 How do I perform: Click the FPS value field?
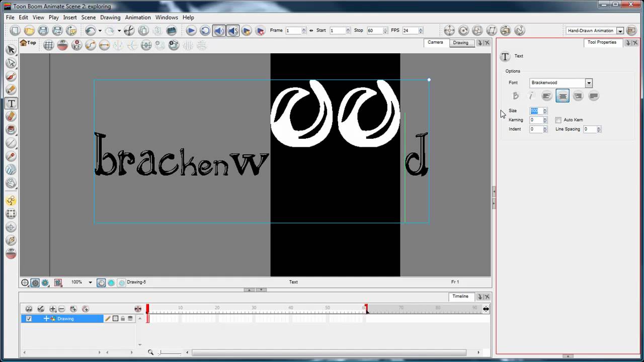click(x=410, y=31)
